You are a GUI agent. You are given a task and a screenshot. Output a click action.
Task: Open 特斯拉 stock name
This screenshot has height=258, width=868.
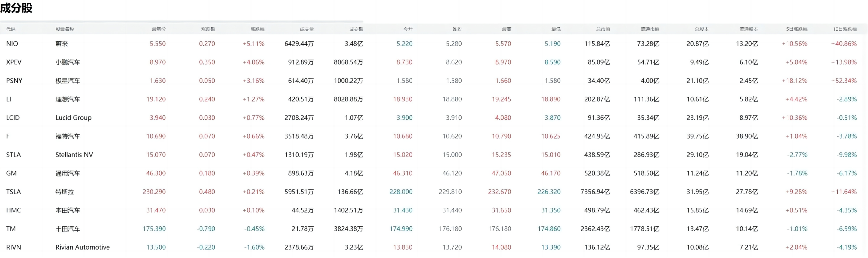65,192
